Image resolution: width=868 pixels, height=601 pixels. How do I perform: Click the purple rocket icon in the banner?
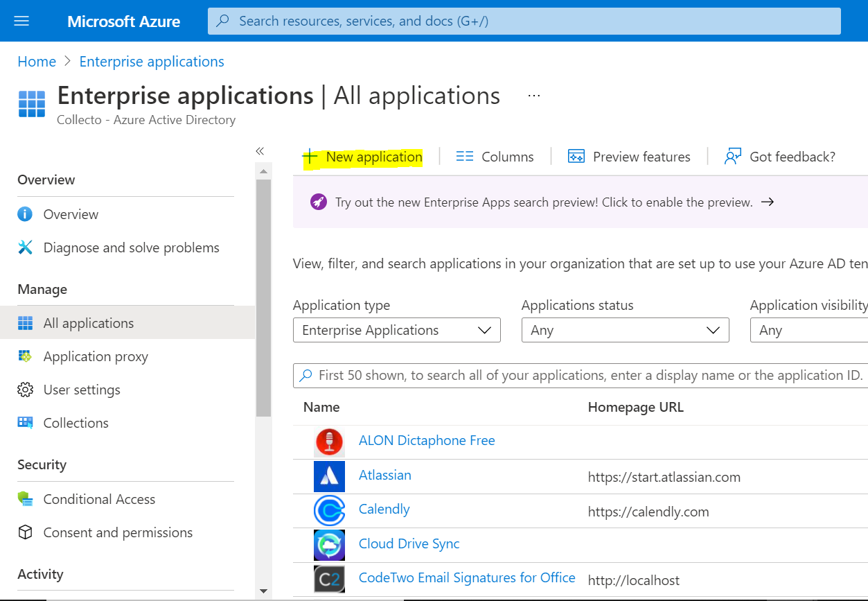click(319, 202)
